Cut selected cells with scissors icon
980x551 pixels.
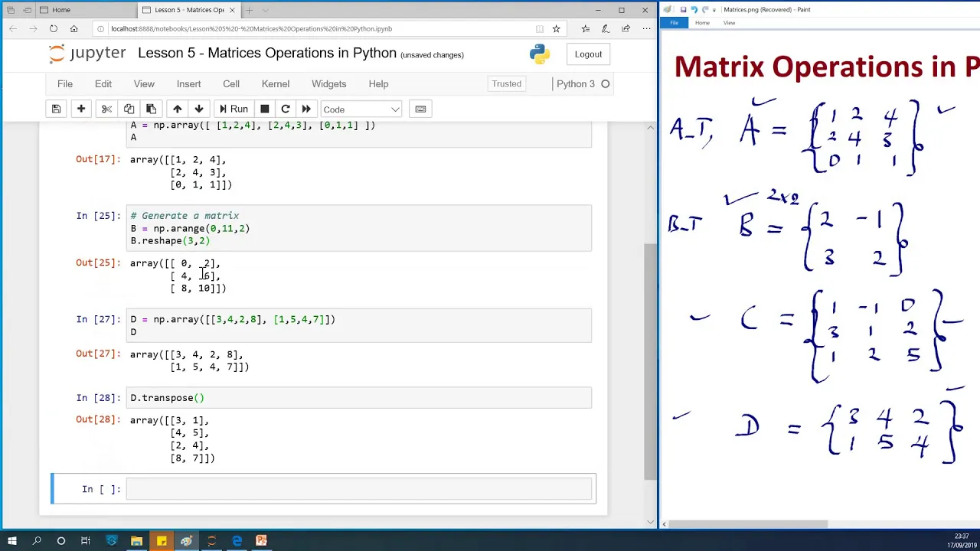click(106, 109)
